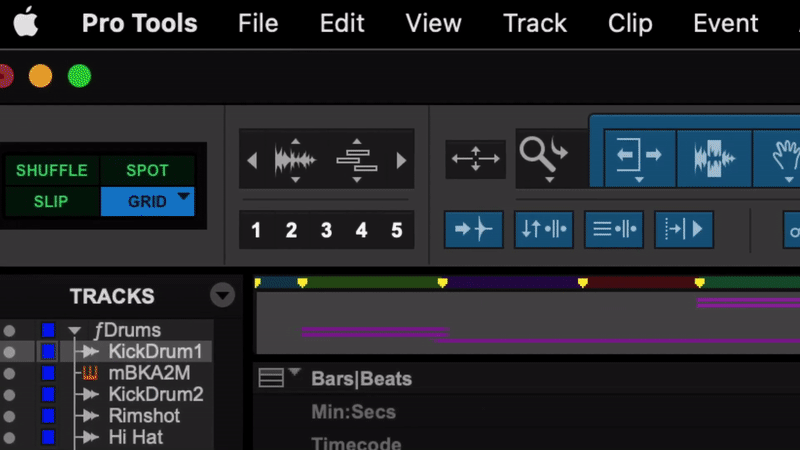Enable Spot edit mode
Screen dimensions: 800x450
click(x=147, y=170)
